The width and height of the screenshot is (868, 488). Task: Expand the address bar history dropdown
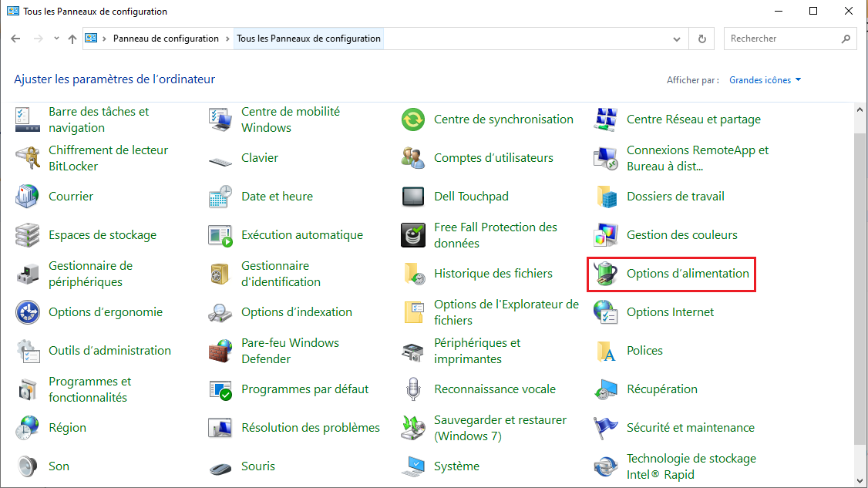point(677,39)
